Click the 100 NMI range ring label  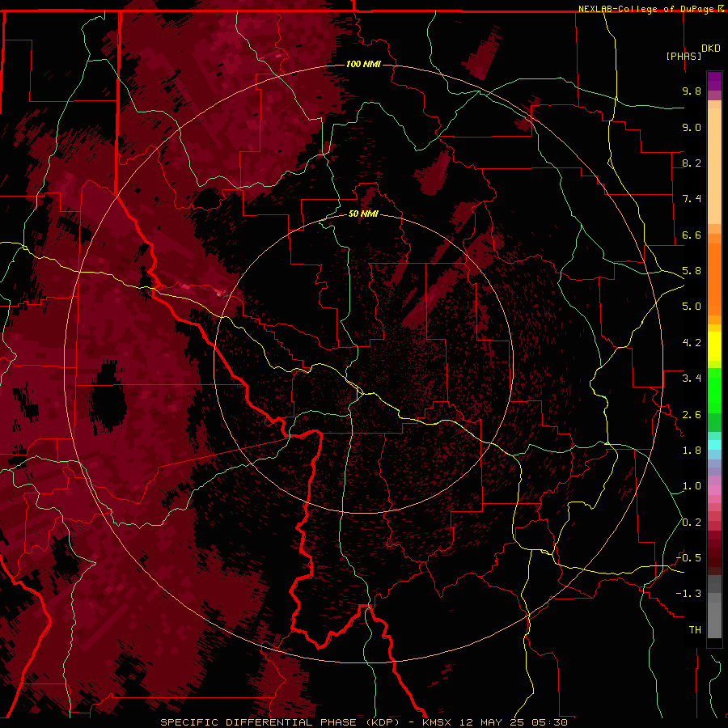pyautogui.click(x=363, y=64)
